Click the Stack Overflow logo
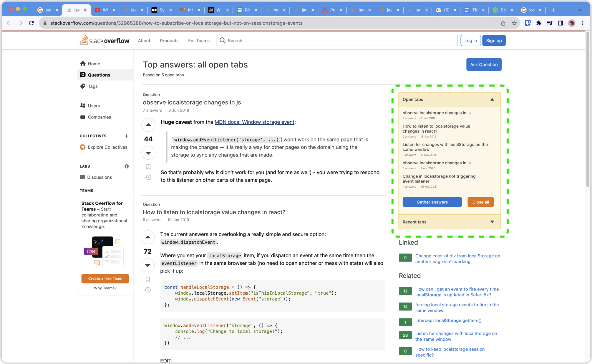 click(x=105, y=40)
